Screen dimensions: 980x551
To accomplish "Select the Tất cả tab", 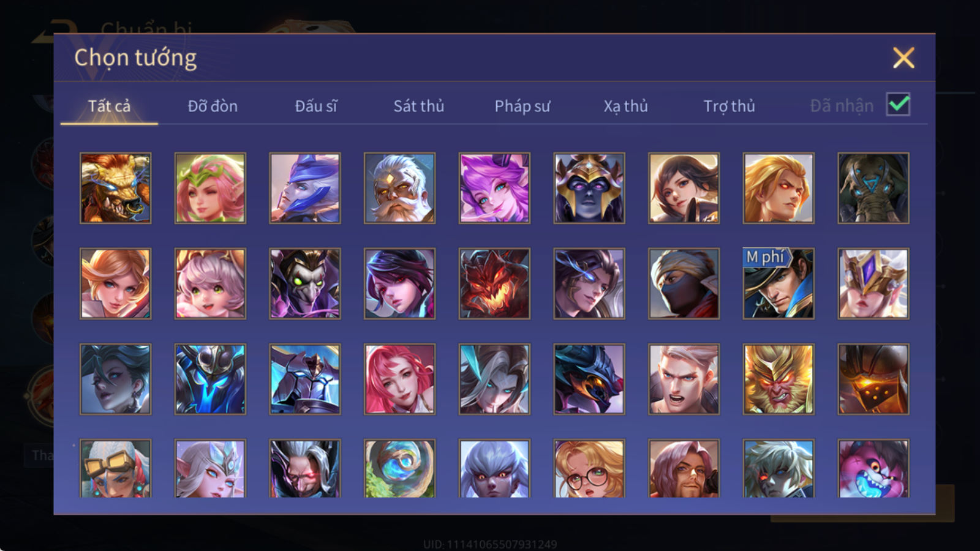I will coord(109,106).
